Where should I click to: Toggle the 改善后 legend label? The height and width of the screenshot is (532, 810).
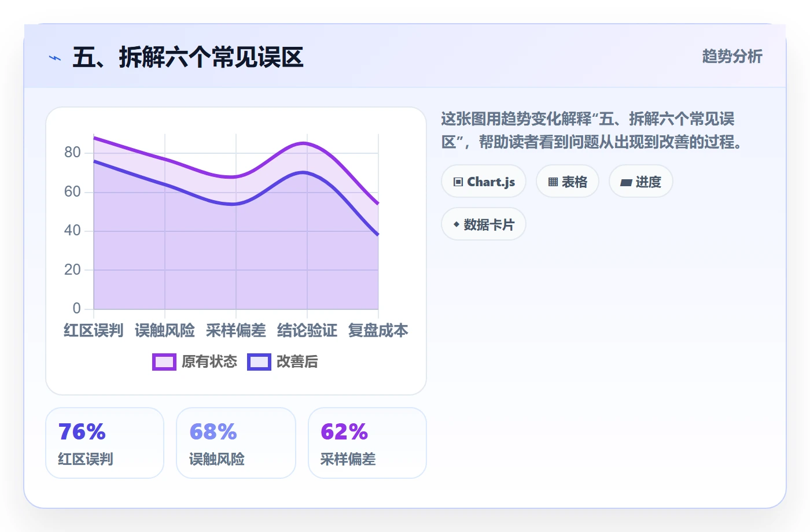tap(297, 362)
